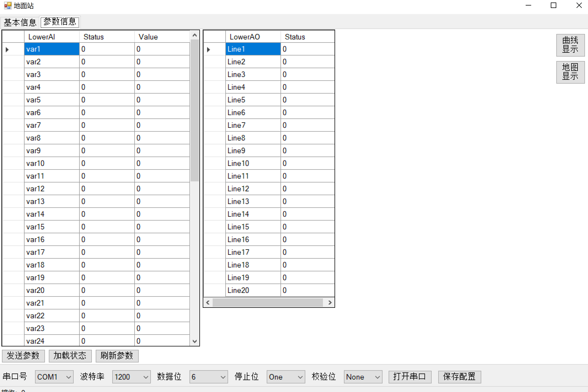Open the 地图显示 (map display) panel

point(570,72)
